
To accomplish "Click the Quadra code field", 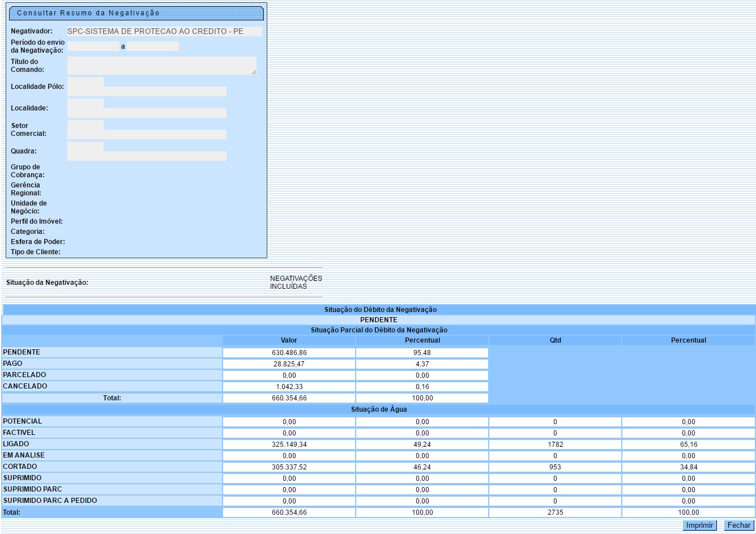I will click(86, 147).
